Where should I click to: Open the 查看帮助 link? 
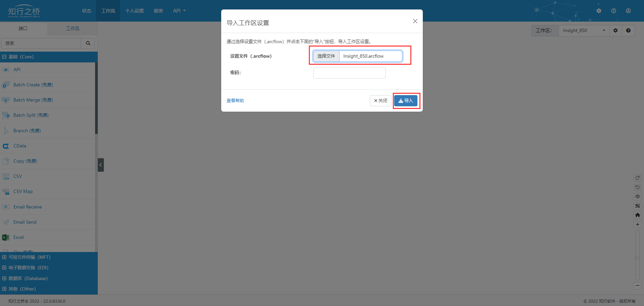pos(235,101)
